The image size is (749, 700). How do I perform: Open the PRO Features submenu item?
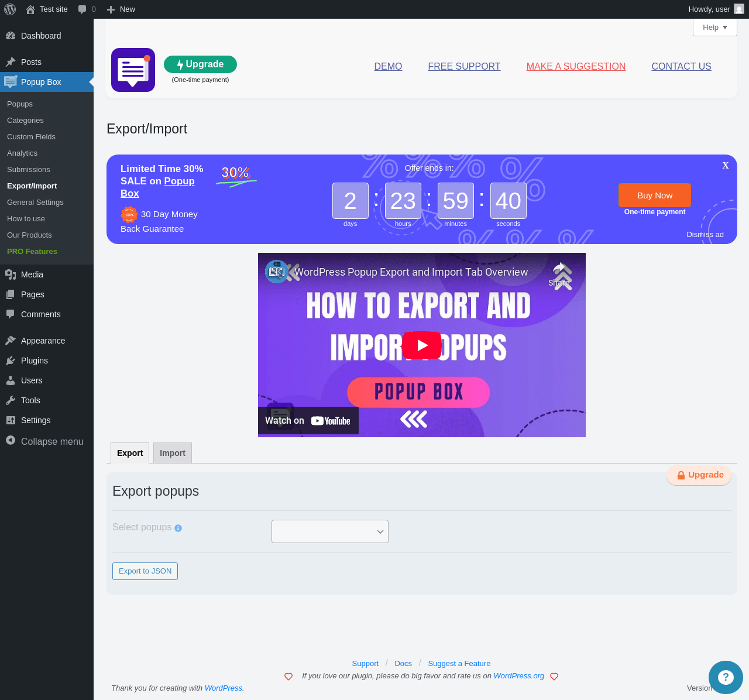coord(32,252)
